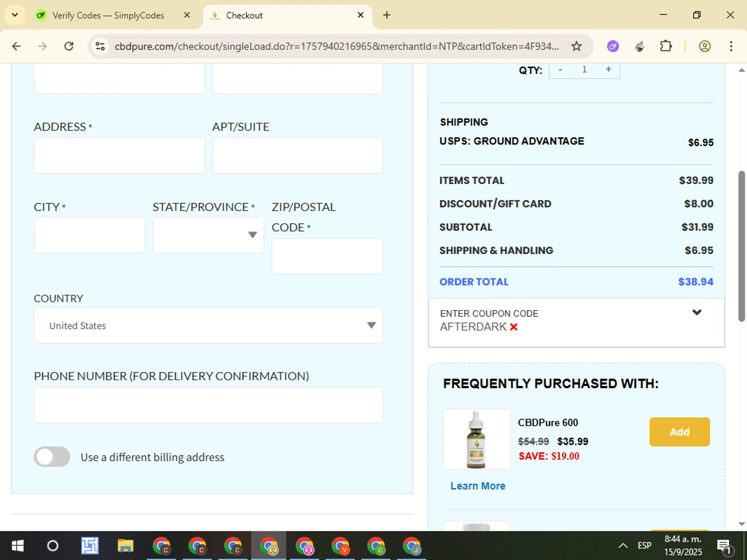The width and height of the screenshot is (747, 560).
Task: Click the ZIP/POSTAL CODE field
Action: pos(327,256)
